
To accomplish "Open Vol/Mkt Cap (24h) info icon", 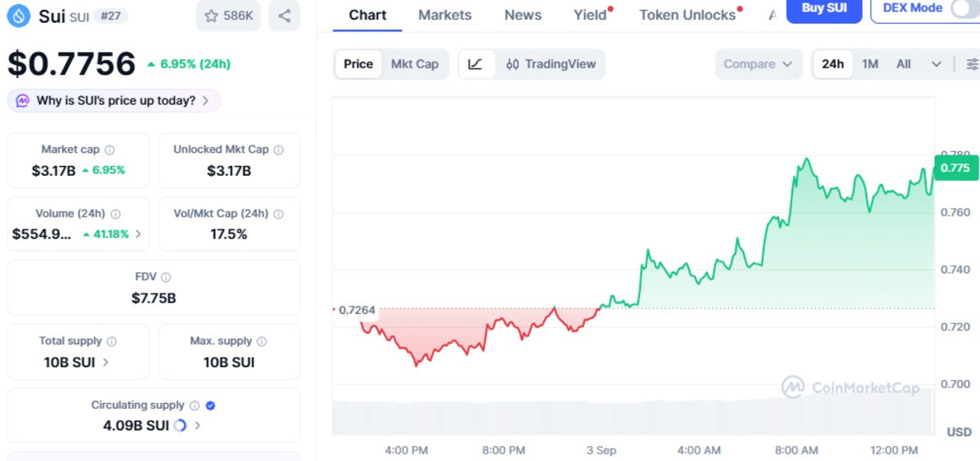I will pos(278,213).
